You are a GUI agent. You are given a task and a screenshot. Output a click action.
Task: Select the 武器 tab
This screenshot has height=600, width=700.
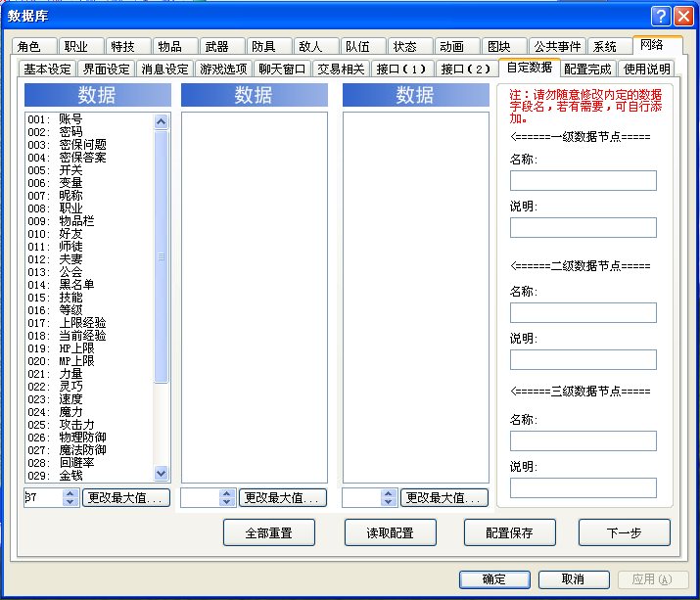point(222,46)
